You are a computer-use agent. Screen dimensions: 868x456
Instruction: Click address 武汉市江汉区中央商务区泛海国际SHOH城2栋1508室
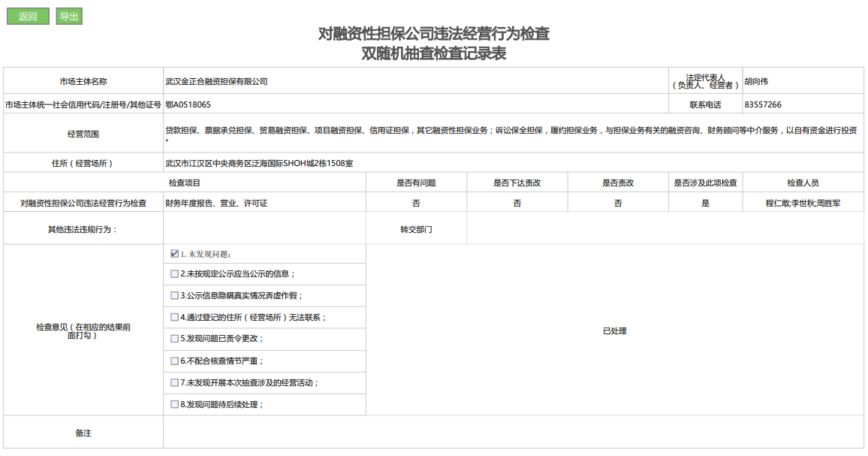pos(259,164)
